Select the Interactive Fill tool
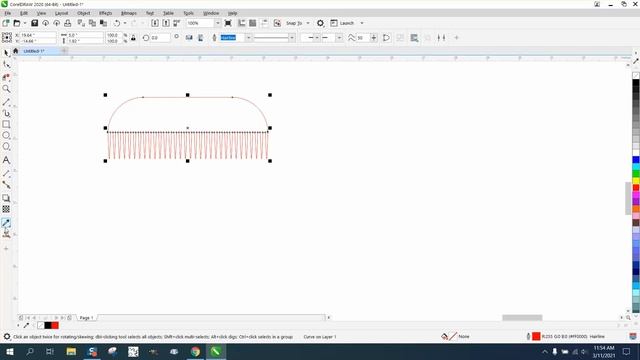 (x=6, y=234)
